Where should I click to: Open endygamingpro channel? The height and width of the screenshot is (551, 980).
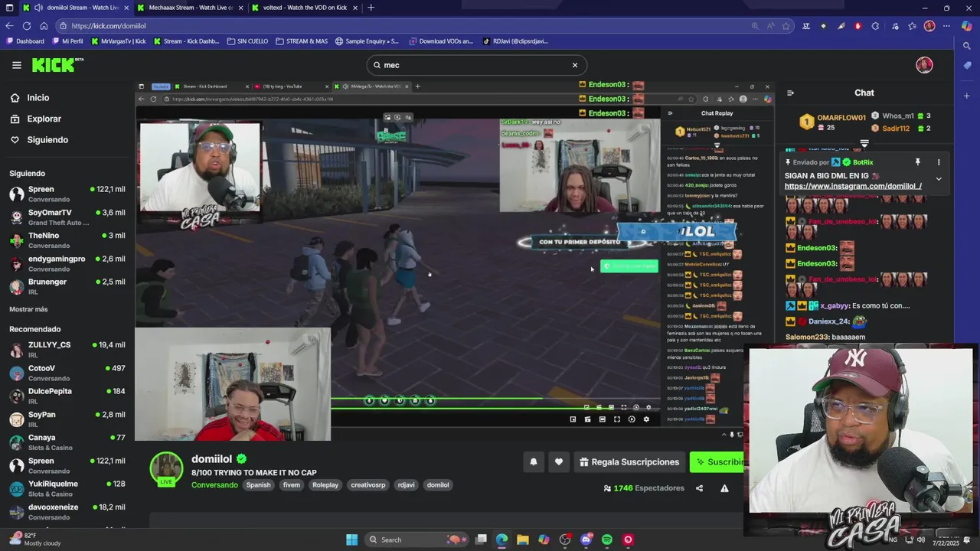[67, 263]
